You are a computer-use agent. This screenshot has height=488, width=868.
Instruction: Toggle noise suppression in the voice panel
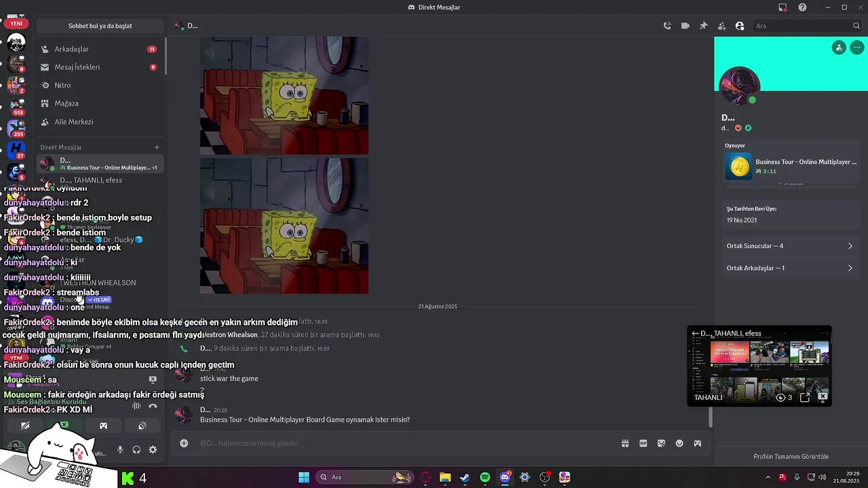(136, 406)
